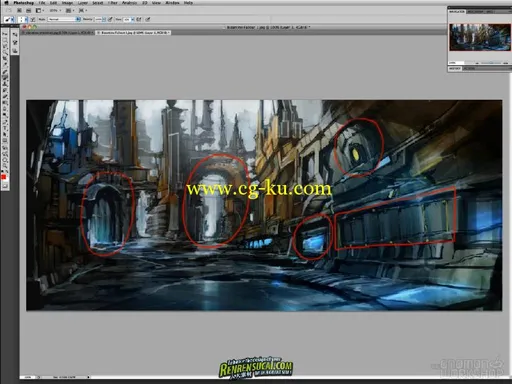Viewport: 512px width, 384px height.
Task: Switch to the Navigator panel tab
Action: coord(457,12)
